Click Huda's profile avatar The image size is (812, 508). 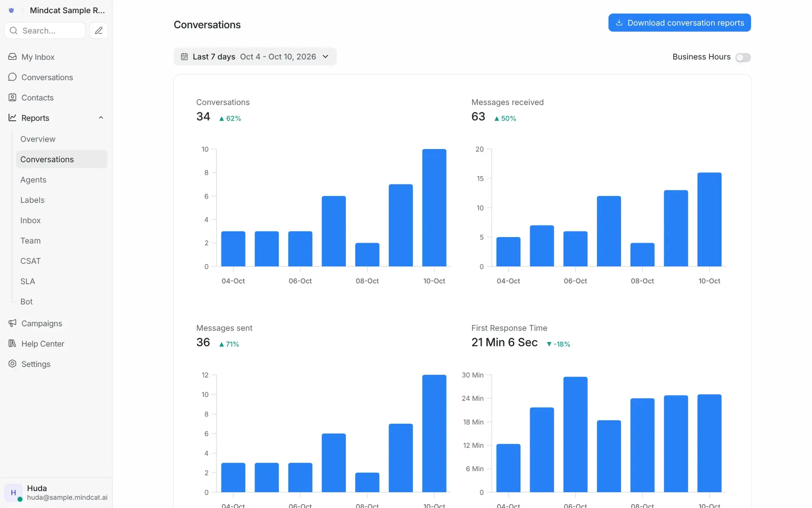point(14,493)
